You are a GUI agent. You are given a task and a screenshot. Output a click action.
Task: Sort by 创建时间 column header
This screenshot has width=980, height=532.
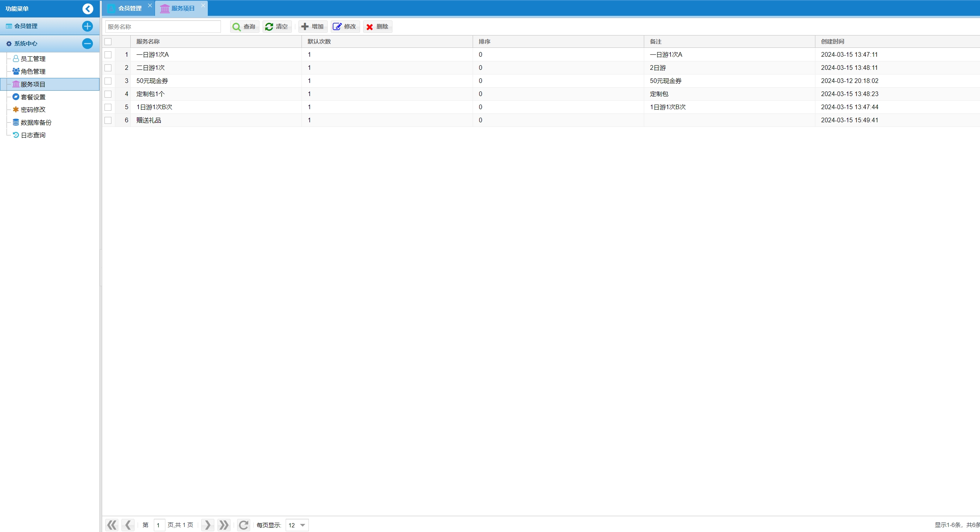(x=897, y=42)
